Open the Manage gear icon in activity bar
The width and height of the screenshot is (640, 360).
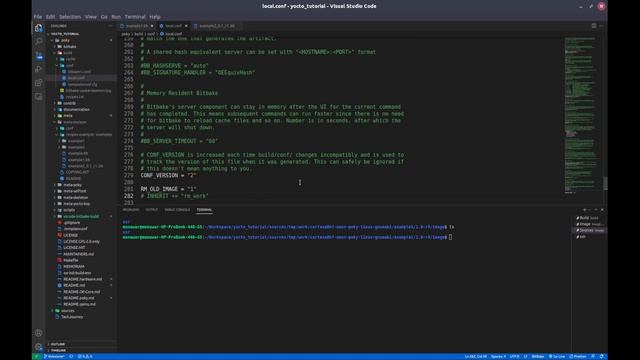pos(38,347)
